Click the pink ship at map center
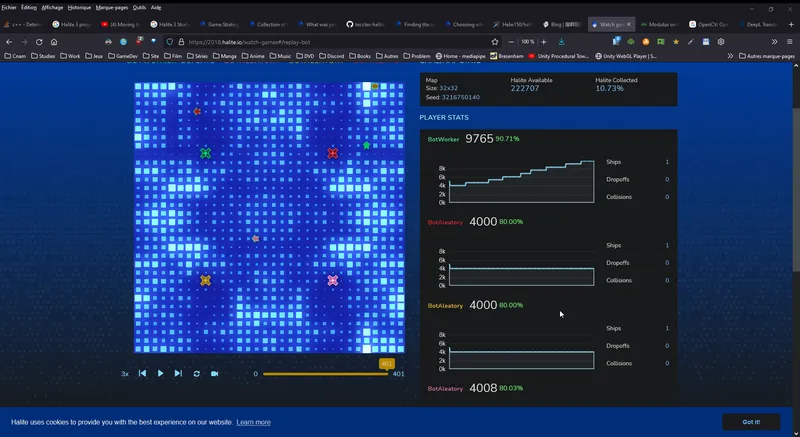This screenshot has height=437, width=800. [256, 238]
